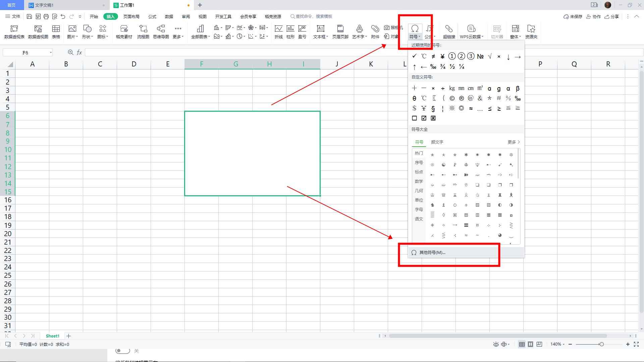644x362 pixels.
Task: Expand the 形状 shapes dropdown
Action: [87, 32]
